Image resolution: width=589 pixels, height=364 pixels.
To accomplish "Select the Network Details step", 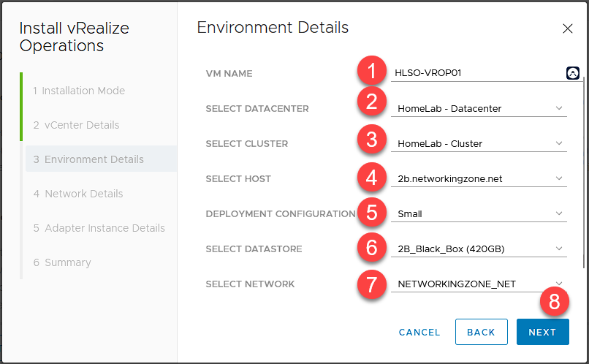I will 77,194.
